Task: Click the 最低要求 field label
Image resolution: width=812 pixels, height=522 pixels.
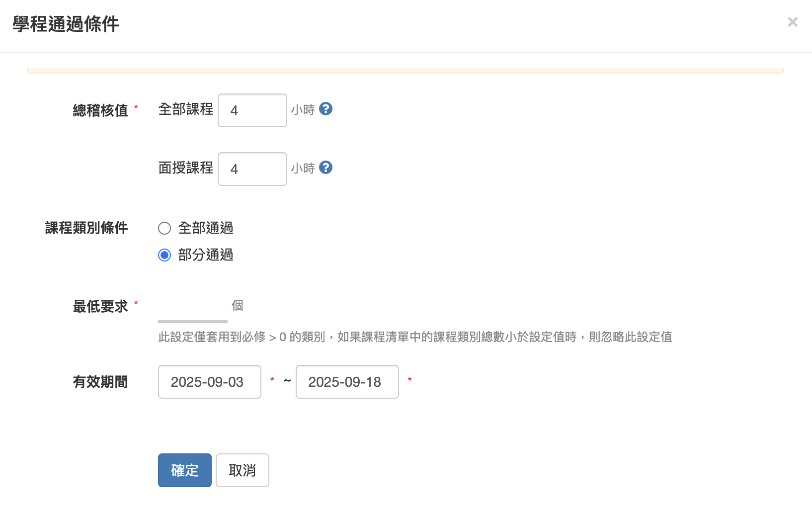Action: pos(100,306)
